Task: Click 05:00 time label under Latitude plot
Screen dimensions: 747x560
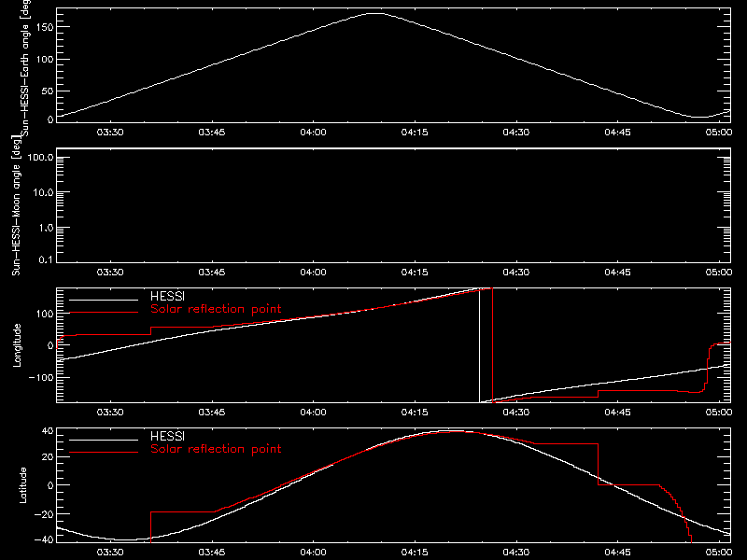Action: pos(719,553)
